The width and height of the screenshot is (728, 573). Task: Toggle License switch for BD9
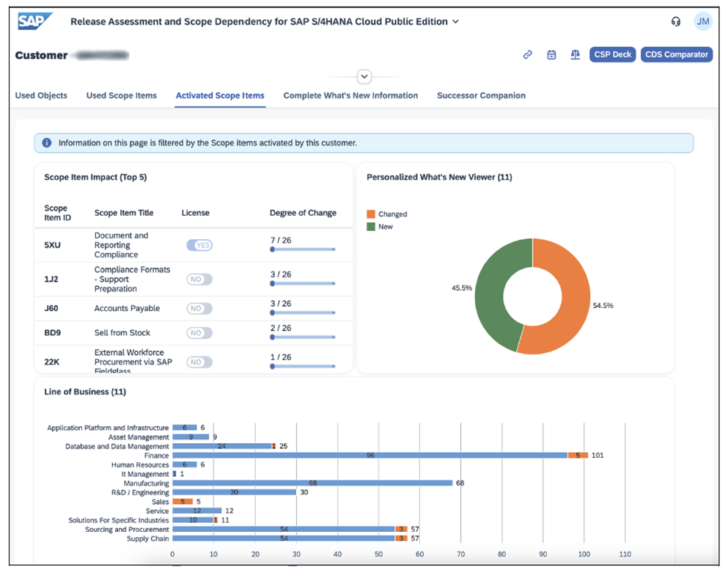199,333
